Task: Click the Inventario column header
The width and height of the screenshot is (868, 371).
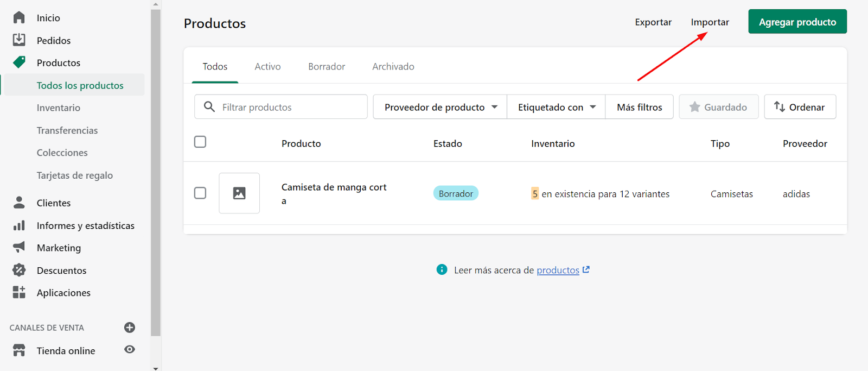Action: (553, 143)
